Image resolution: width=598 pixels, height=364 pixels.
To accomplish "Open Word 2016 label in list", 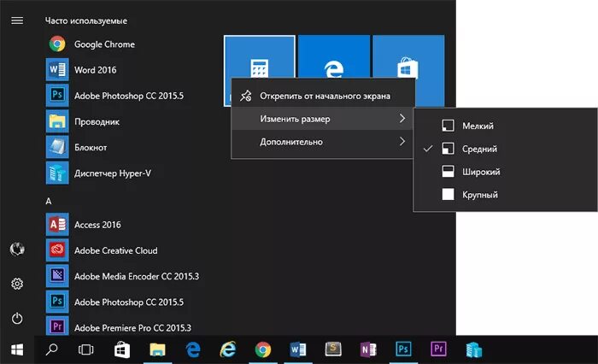I will pos(96,70).
